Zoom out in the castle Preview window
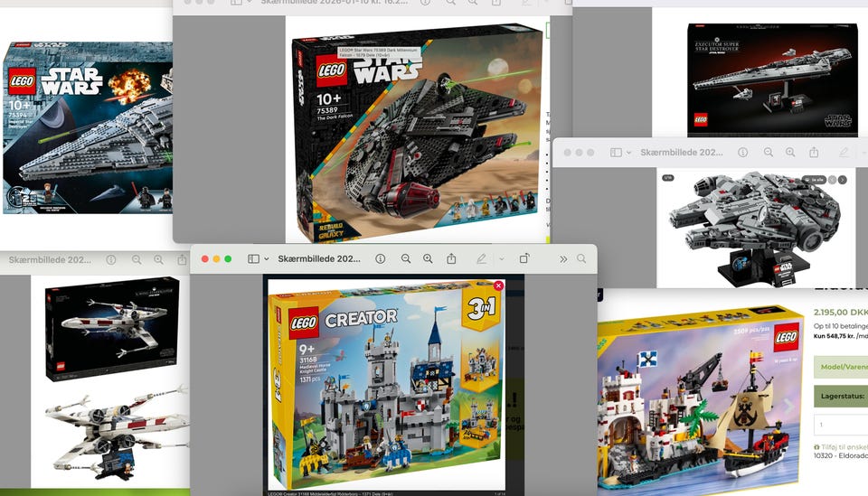Image resolution: width=868 pixels, height=496 pixels. point(406,258)
